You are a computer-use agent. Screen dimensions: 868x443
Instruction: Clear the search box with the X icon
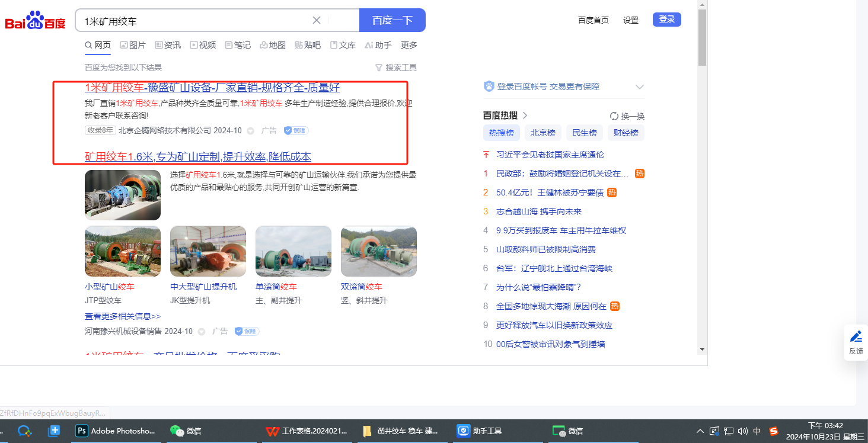click(317, 20)
